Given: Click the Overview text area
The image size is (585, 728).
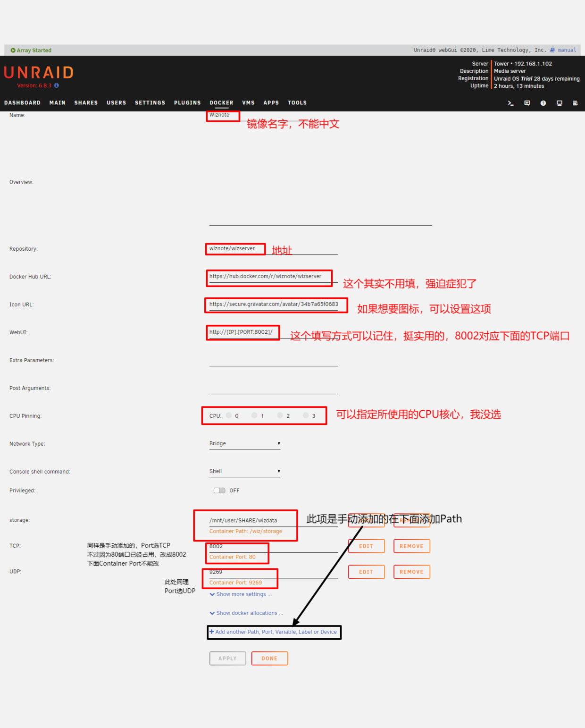Looking at the screenshot, I should point(321,182).
